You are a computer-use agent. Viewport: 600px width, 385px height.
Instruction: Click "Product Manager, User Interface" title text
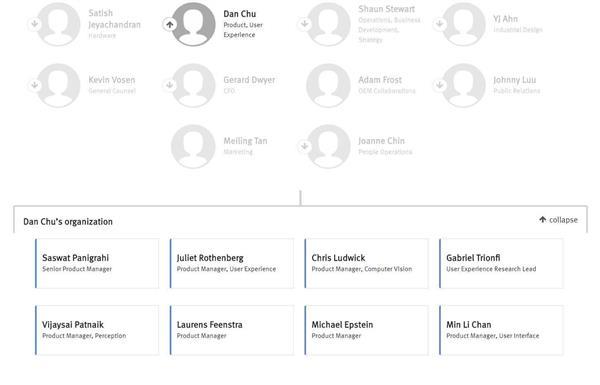tap(492, 336)
